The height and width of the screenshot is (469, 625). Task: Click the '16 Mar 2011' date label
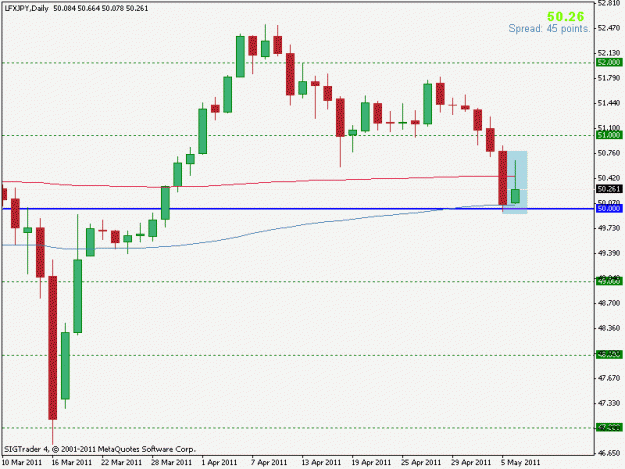pyautogui.click(x=72, y=462)
